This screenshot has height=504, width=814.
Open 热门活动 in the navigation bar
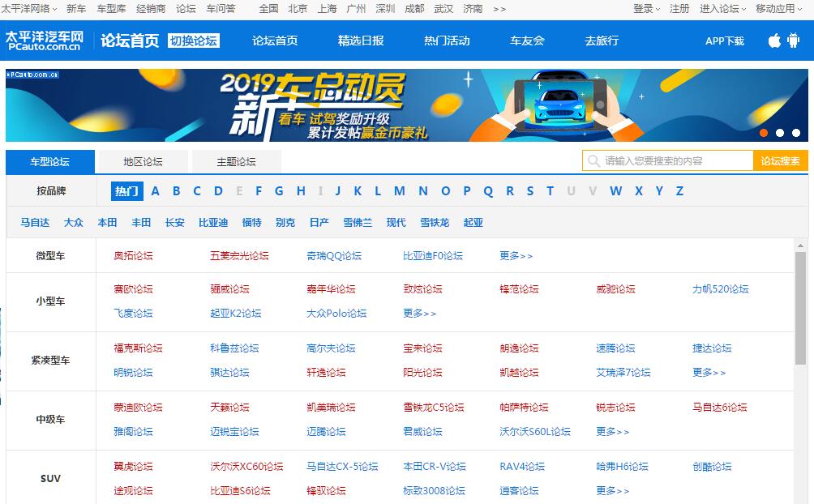click(x=447, y=41)
